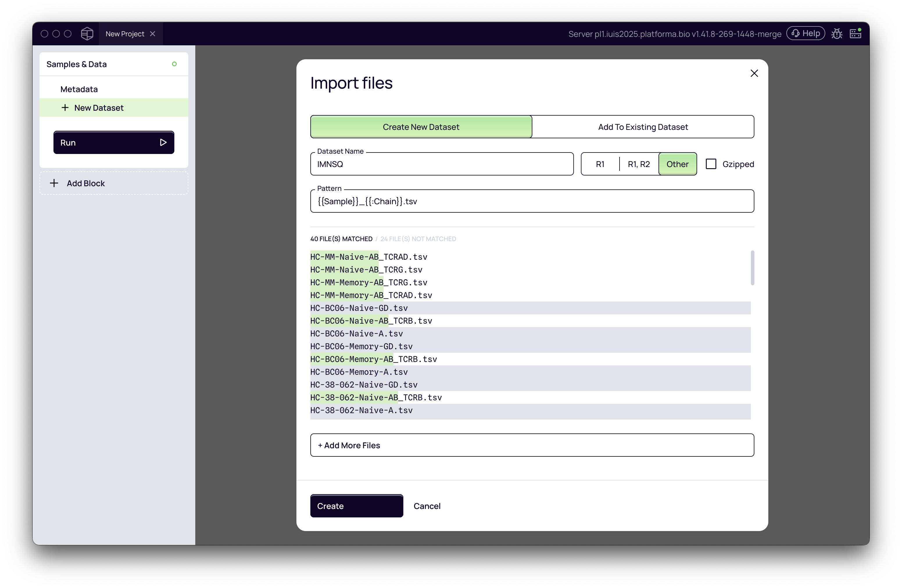
Task: Open the server status panel icon
Action: (x=856, y=34)
